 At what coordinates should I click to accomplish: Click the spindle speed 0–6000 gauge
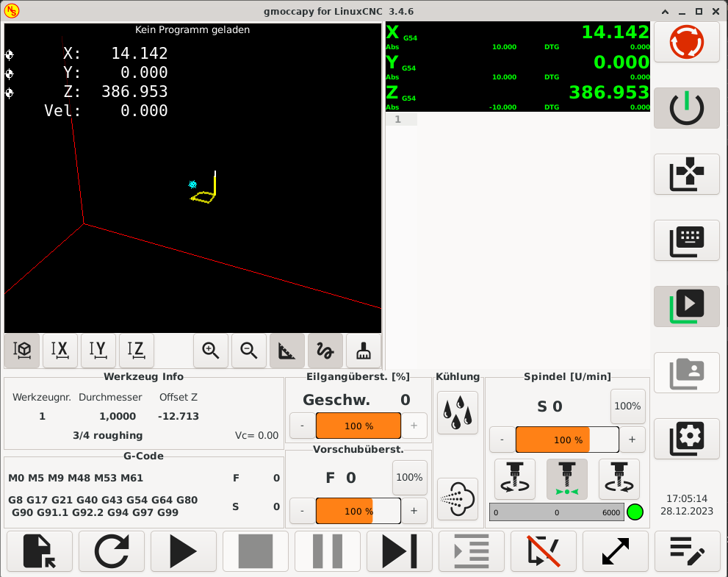click(x=557, y=512)
